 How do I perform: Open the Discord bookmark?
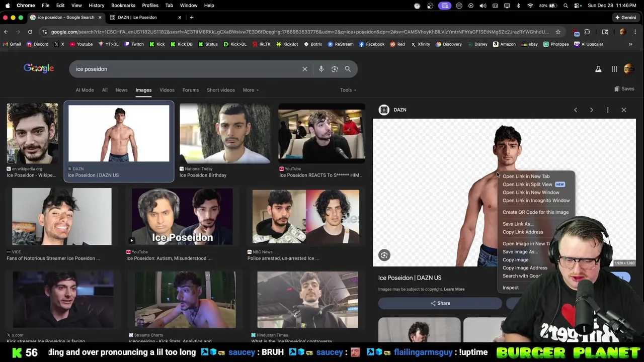(x=37, y=44)
